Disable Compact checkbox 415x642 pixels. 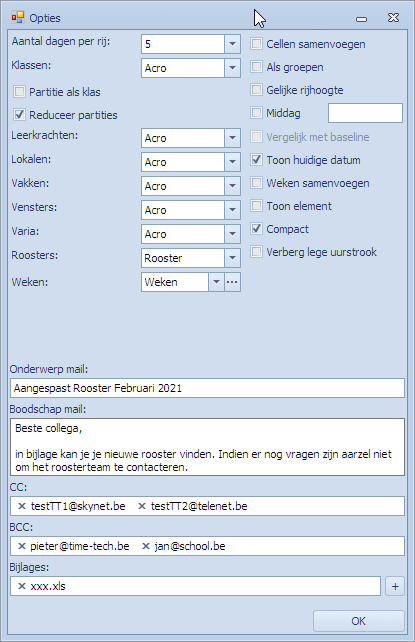(256, 228)
